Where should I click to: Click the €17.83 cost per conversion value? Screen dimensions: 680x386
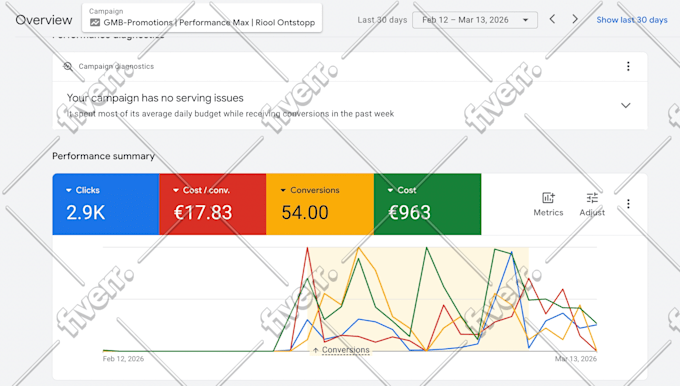point(203,213)
